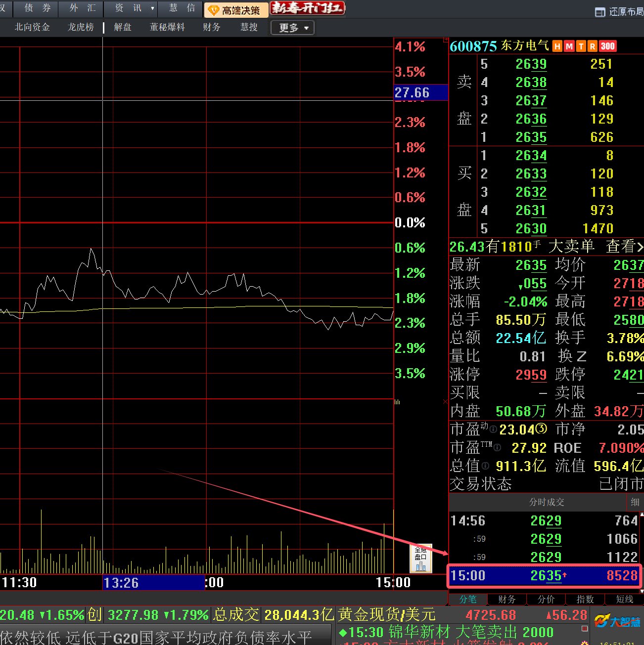
Task: Select sell level 1 price 2635
Action: pyautogui.click(x=531, y=137)
